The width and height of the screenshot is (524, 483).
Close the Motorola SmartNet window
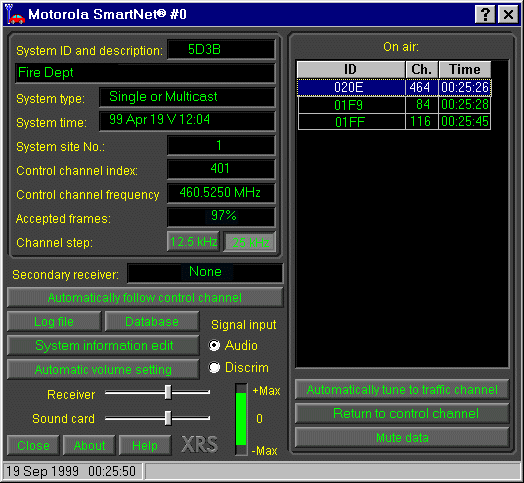click(x=508, y=14)
